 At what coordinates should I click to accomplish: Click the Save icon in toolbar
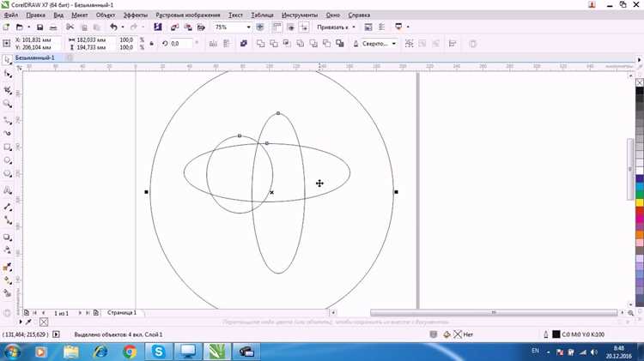39,27
